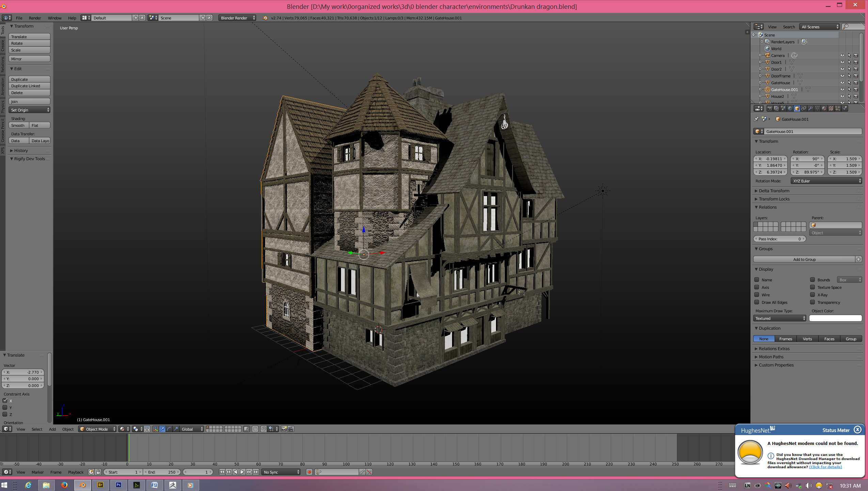This screenshot has width=868, height=491.
Task: Open the viewport Select menu
Action: tap(37, 429)
